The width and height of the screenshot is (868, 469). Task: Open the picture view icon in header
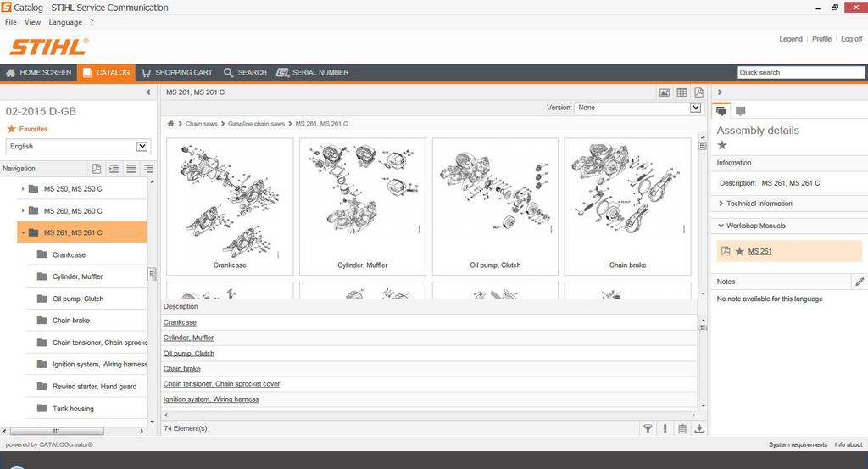pos(665,92)
